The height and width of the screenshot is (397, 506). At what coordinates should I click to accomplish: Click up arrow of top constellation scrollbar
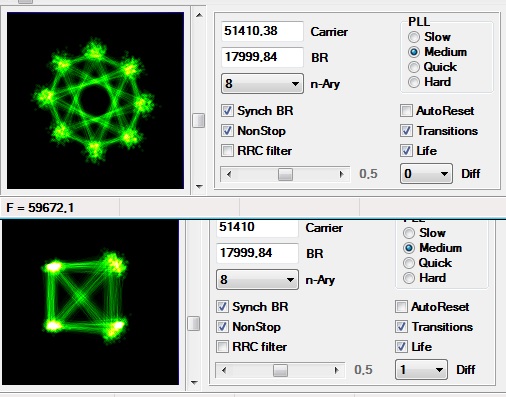point(199,15)
